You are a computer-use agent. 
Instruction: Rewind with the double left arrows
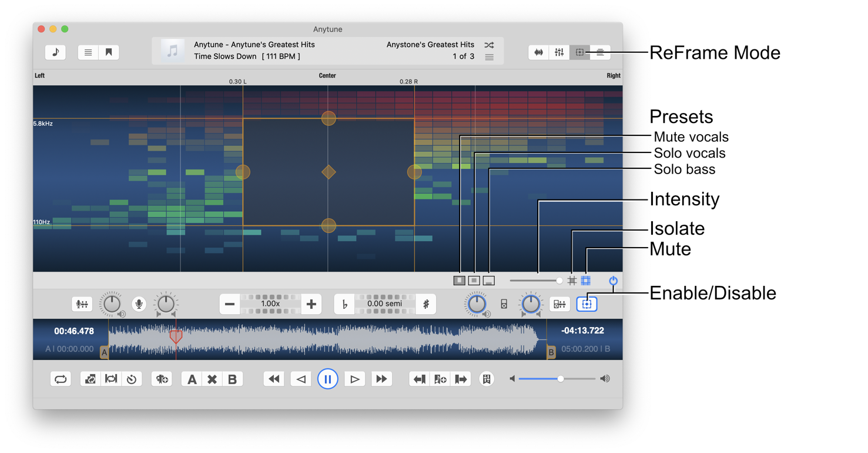[x=274, y=379]
